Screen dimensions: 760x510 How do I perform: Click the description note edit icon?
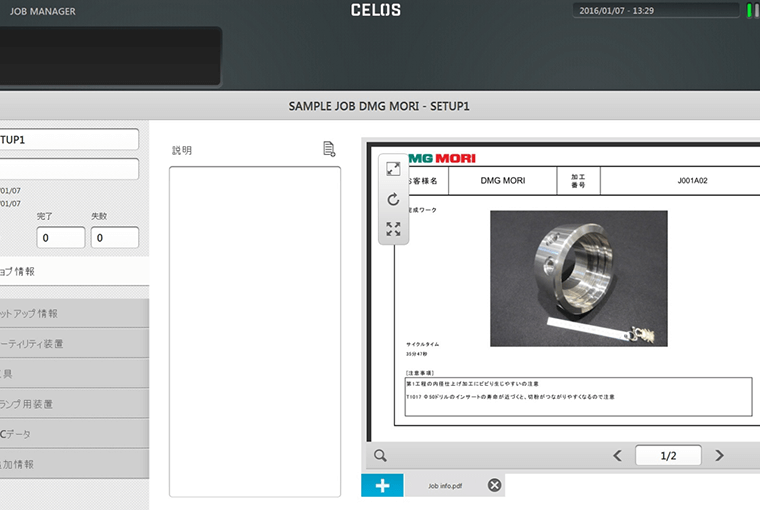(329, 149)
